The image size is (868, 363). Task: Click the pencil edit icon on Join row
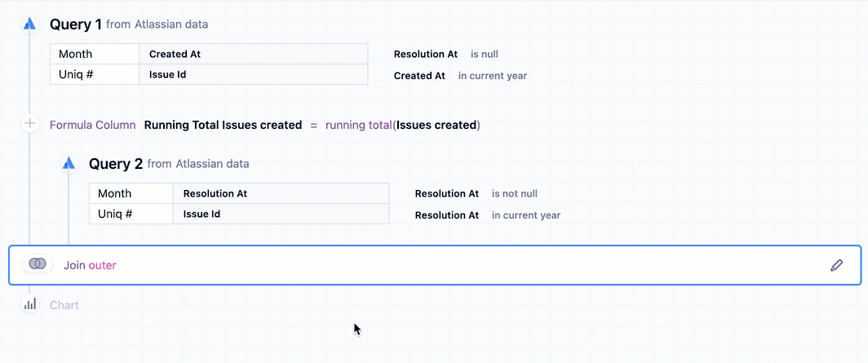(836, 265)
